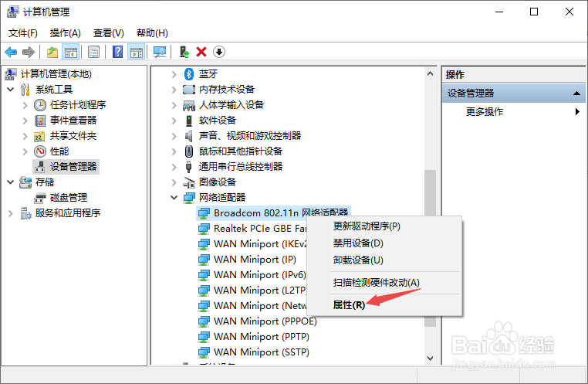This screenshot has width=588, height=384.
Task: Click Scan for hardware changes monitor icon
Action: [x=160, y=52]
